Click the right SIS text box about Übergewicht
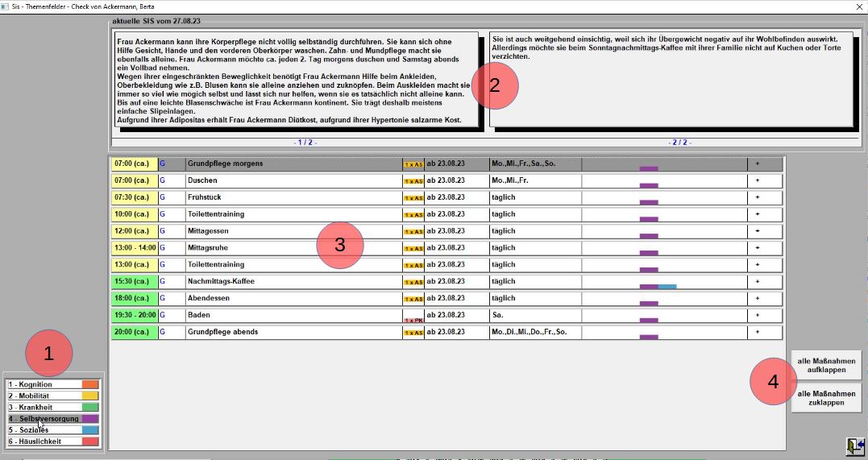The image size is (868, 460). point(671,79)
